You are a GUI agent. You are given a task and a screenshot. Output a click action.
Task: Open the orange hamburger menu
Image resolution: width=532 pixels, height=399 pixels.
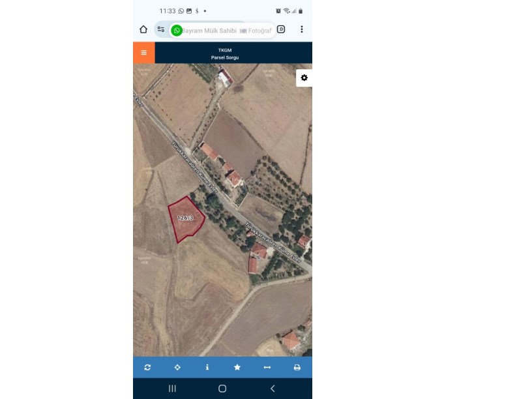(144, 53)
